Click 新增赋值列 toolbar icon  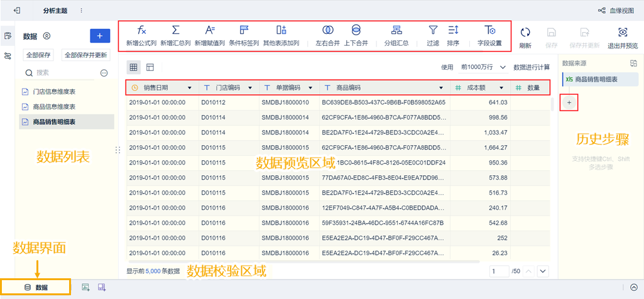(x=210, y=30)
